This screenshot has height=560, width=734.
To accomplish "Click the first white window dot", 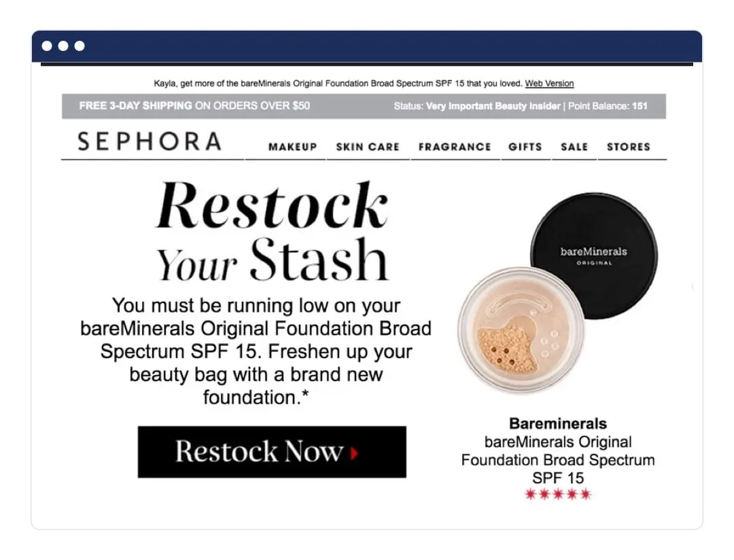I will [x=47, y=46].
